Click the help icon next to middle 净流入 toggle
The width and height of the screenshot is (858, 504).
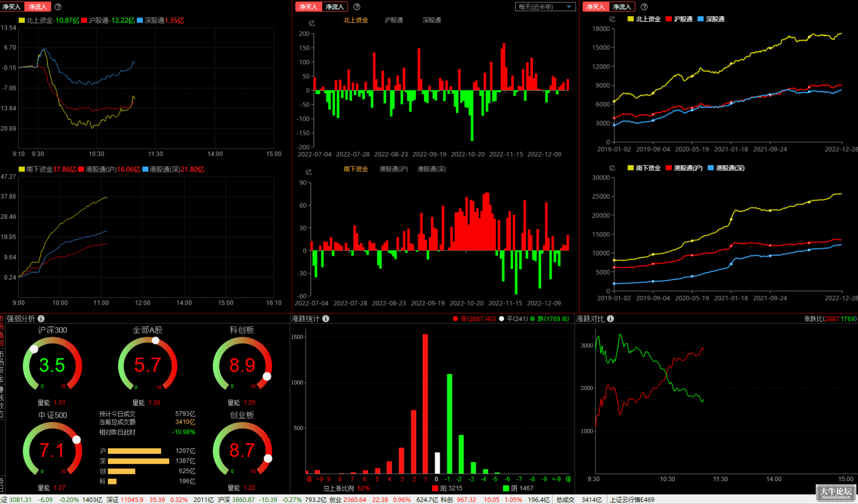(357, 7)
